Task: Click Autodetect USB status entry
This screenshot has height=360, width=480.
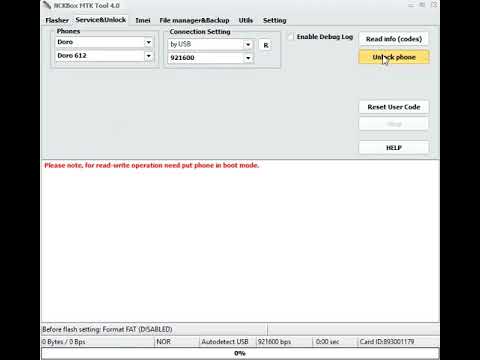Action: 225,342
